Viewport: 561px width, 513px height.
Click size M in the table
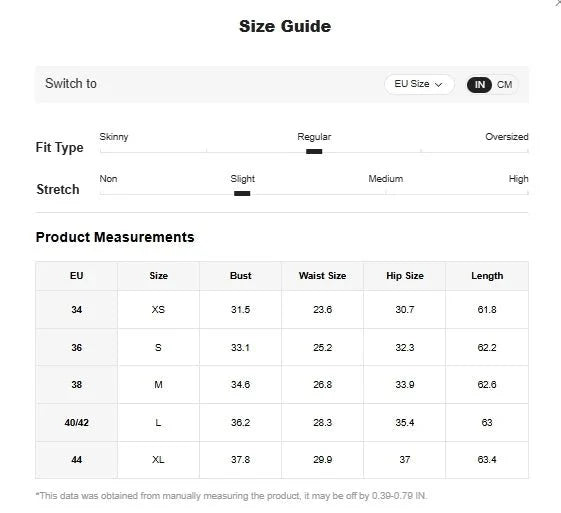click(158, 385)
